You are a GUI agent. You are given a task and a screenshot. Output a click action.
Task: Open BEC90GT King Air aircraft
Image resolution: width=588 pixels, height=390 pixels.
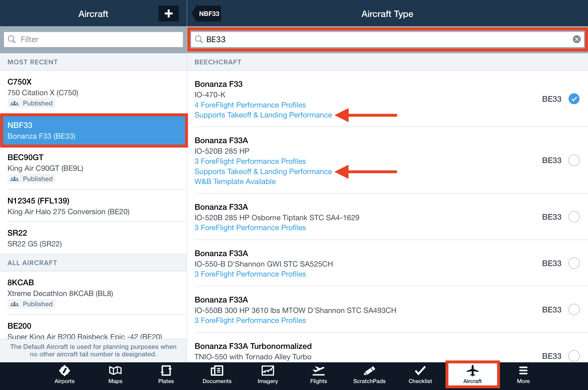click(x=93, y=168)
